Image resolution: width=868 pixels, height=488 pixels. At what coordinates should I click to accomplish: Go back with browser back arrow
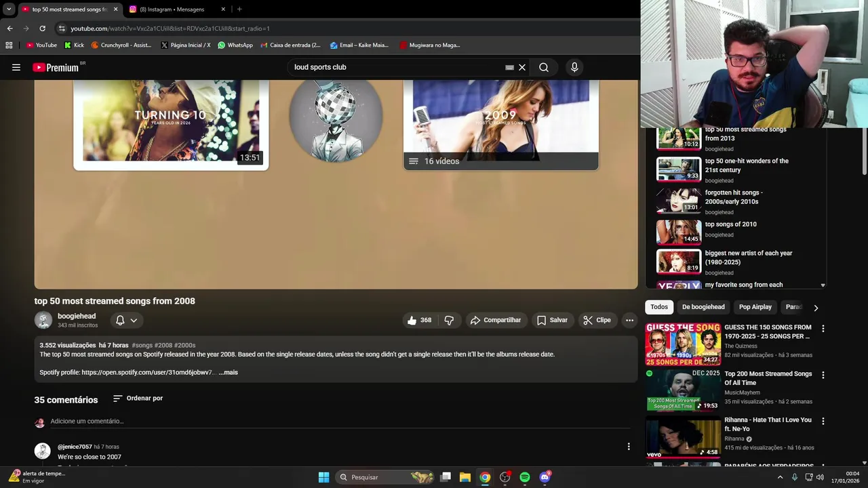[9, 28]
